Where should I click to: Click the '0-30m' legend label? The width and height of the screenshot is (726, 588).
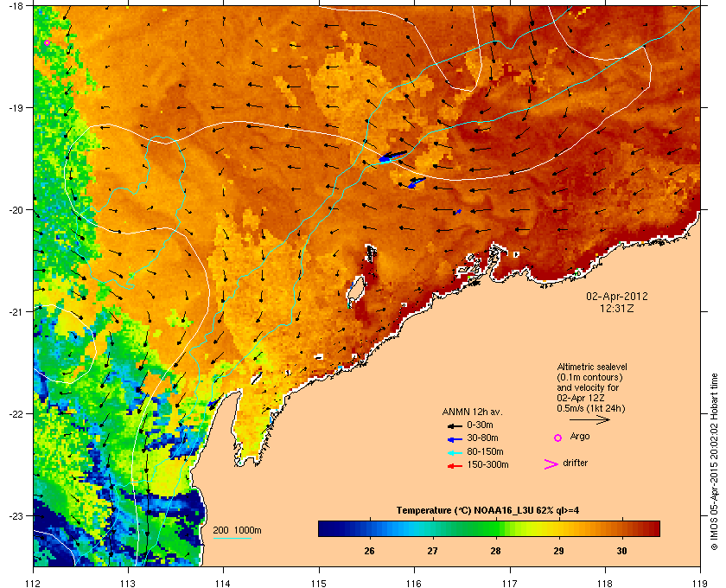coord(480,425)
